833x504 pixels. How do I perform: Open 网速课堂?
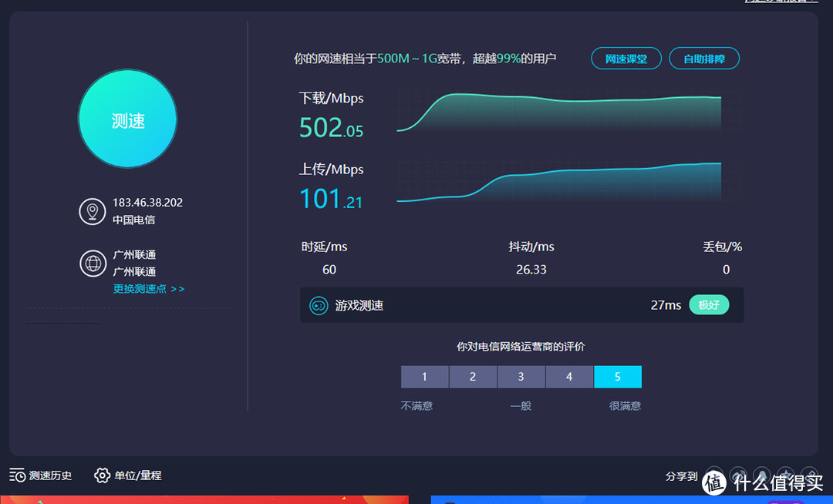tap(626, 58)
